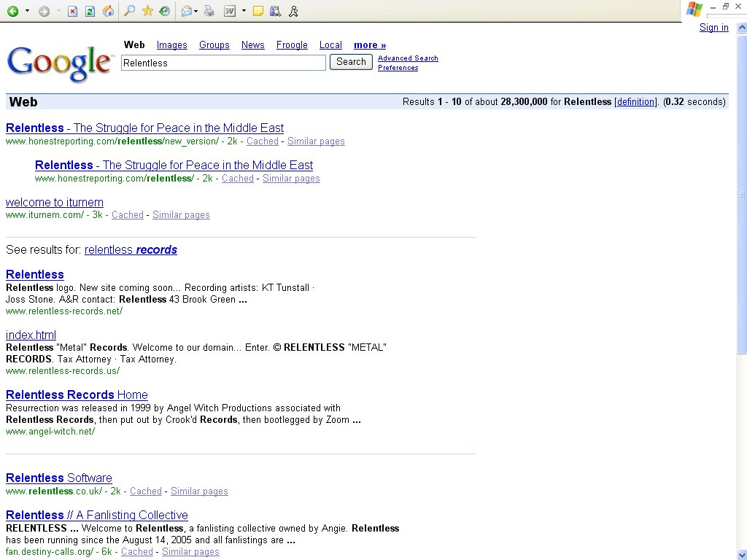Image resolution: width=747 pixels, height=560 pixels.
Task: Open the History clock icon
Action: [x=165, y=11]
